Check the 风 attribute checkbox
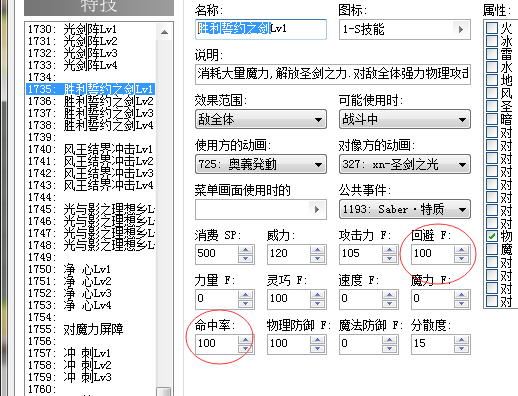This screenshot has height=396, width=518. 492,93
